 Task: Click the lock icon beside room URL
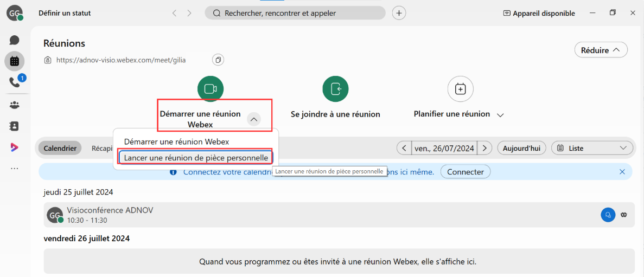click(48, 60)
